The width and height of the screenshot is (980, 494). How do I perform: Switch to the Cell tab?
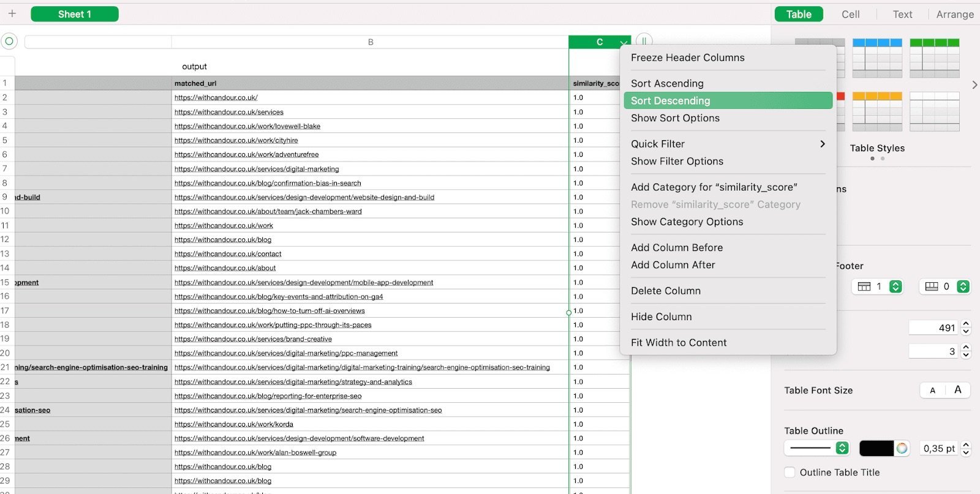coord(850,14)
